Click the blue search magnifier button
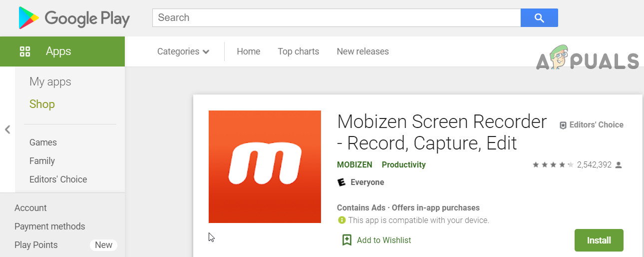 (x=539, y=18)
